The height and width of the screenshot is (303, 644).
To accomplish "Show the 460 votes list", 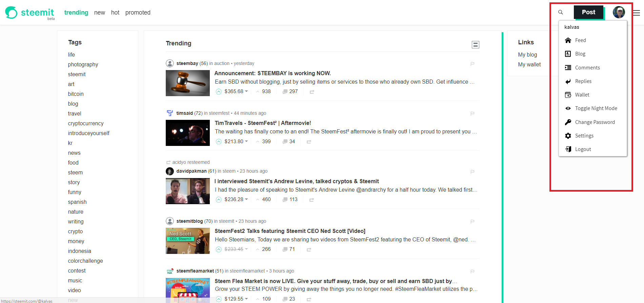I will 266,200.
